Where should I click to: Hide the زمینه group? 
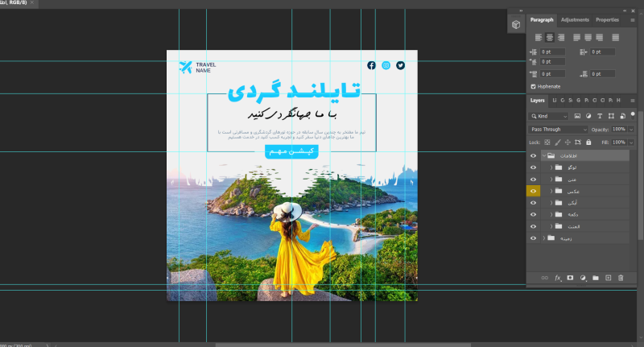point(533,238)
